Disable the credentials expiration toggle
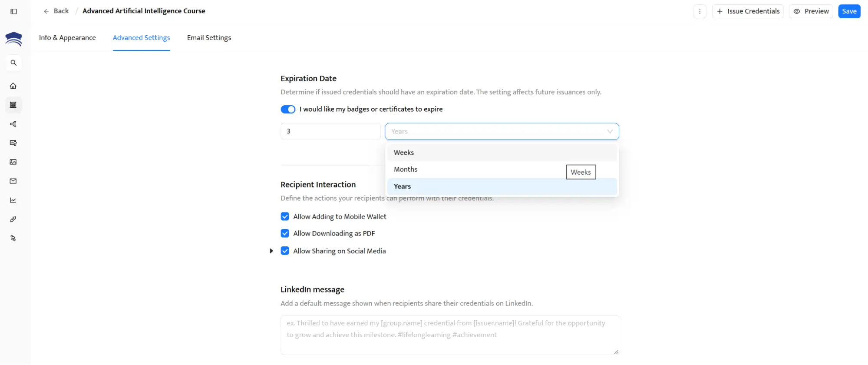 288,109
